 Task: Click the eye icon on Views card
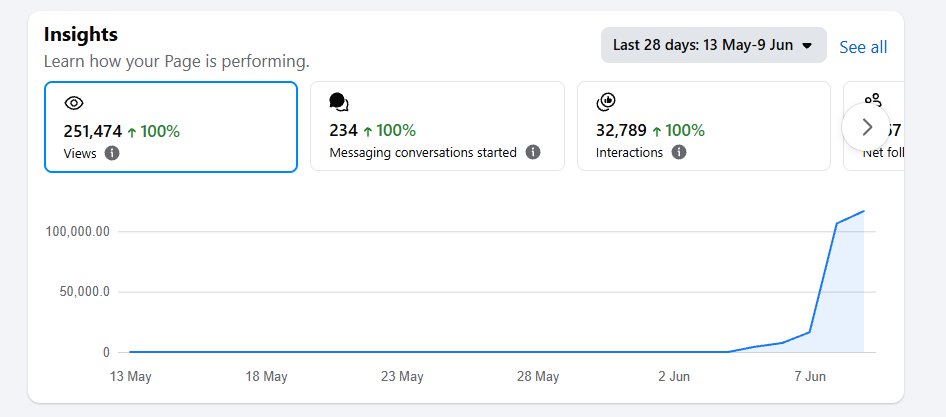click(74, 103)
